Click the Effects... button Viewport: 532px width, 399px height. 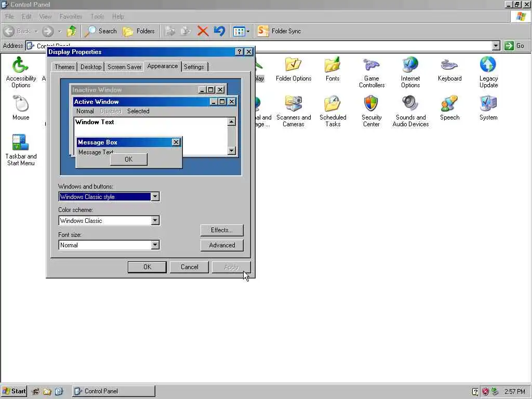pyautogui.click(x=222, y=230)
